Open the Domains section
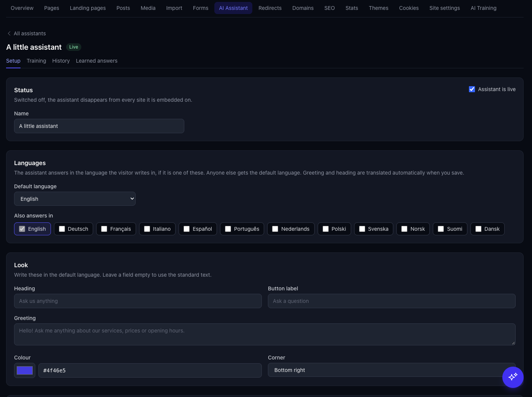This screenshot has width=532, height=397. coord(303,8)
